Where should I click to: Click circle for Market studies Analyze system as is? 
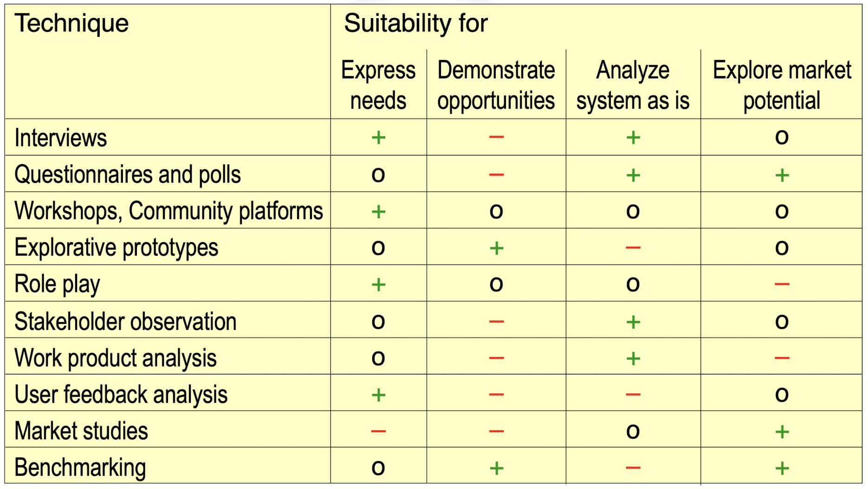click(633, 431)
